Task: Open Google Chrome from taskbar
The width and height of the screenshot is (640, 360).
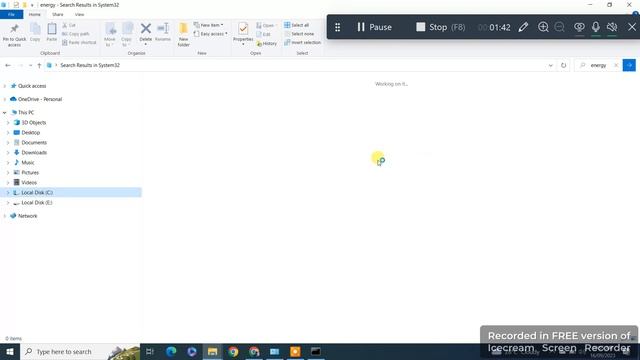Action: click(233, 351)
